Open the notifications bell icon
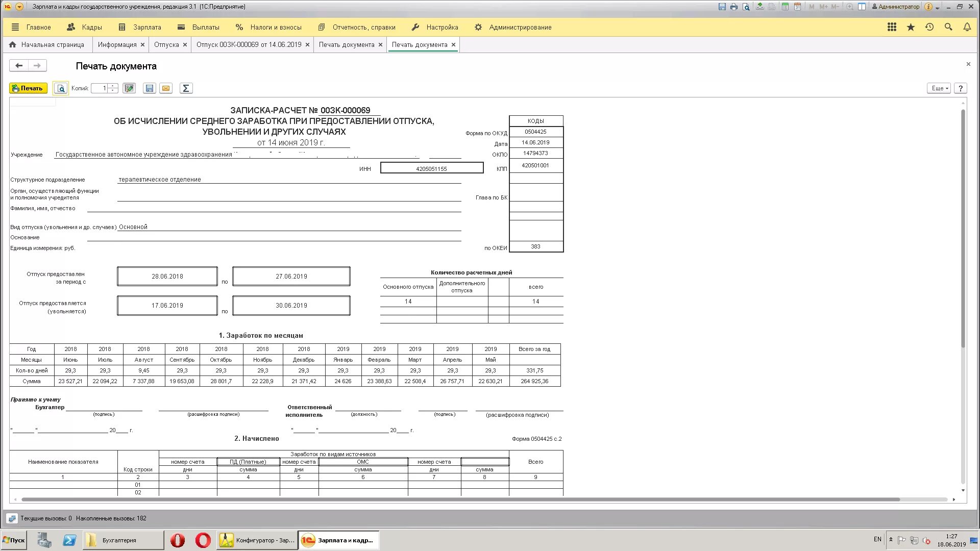980x551 pixels. [x=967, y=27]
